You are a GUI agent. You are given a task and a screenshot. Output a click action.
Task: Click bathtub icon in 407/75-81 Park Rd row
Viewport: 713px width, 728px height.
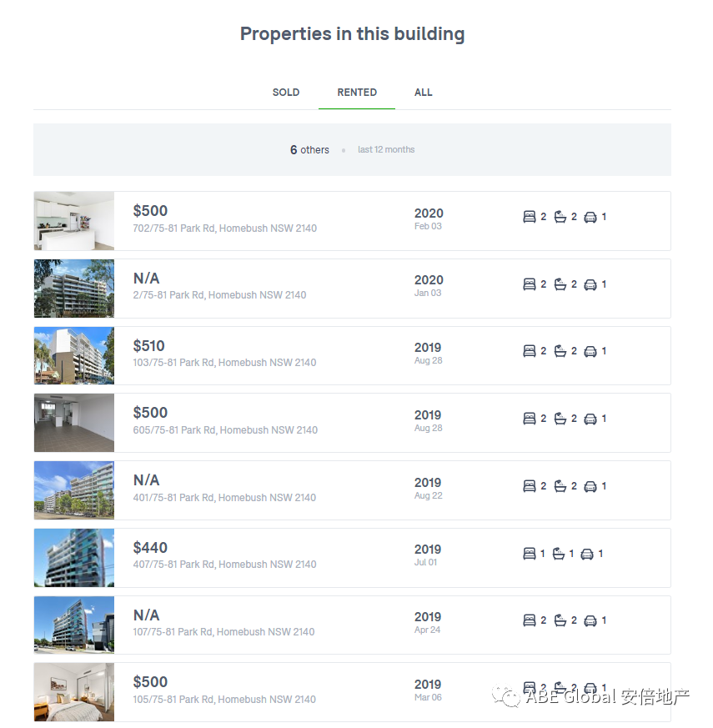559,554
